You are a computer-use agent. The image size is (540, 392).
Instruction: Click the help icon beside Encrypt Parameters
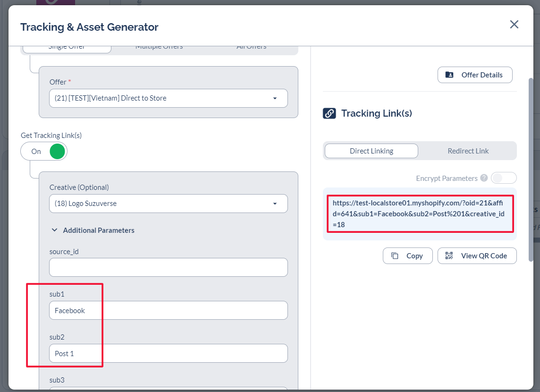[484, 179]
